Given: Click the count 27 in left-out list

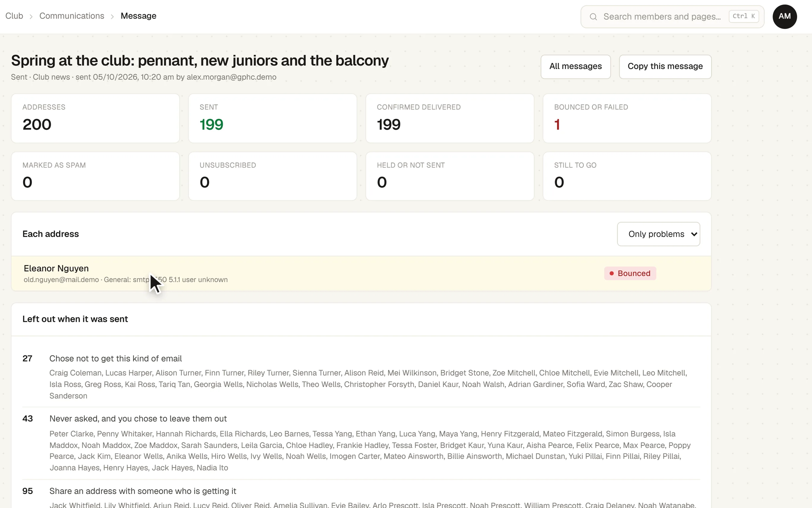Looking at the screenshot, I should [27, 359].
